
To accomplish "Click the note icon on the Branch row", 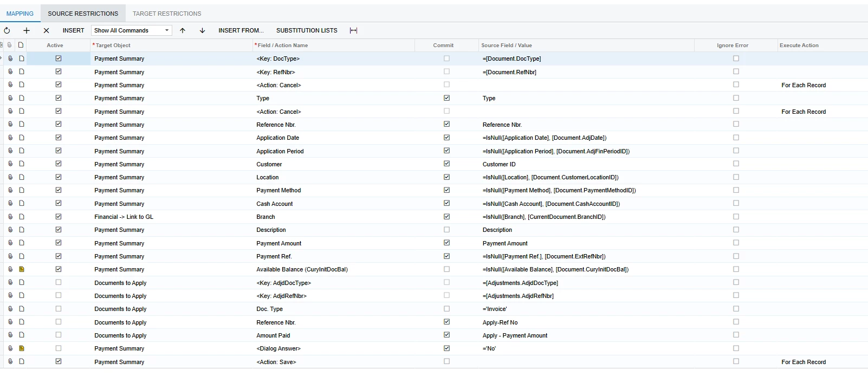I will pos(22,217).
